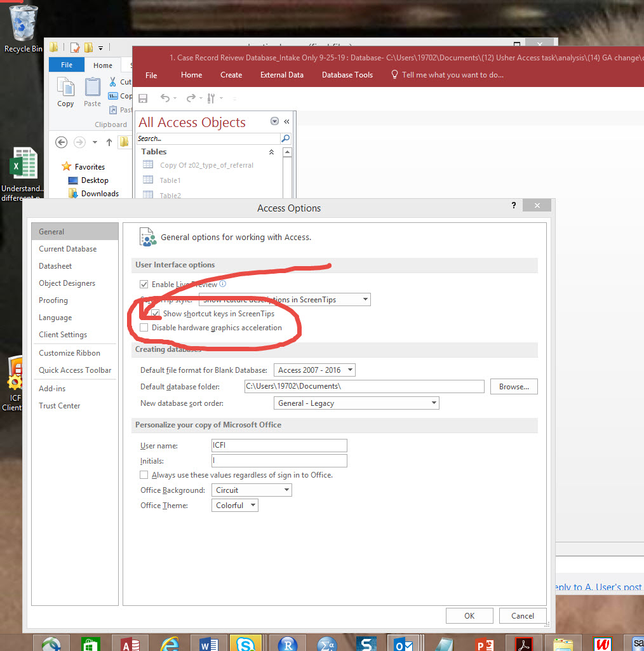Open Word from the taskbar

[x=209, y=645]
